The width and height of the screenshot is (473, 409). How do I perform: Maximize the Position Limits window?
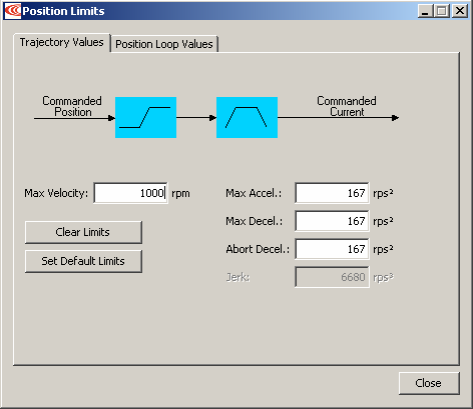(x=442, y=11)
